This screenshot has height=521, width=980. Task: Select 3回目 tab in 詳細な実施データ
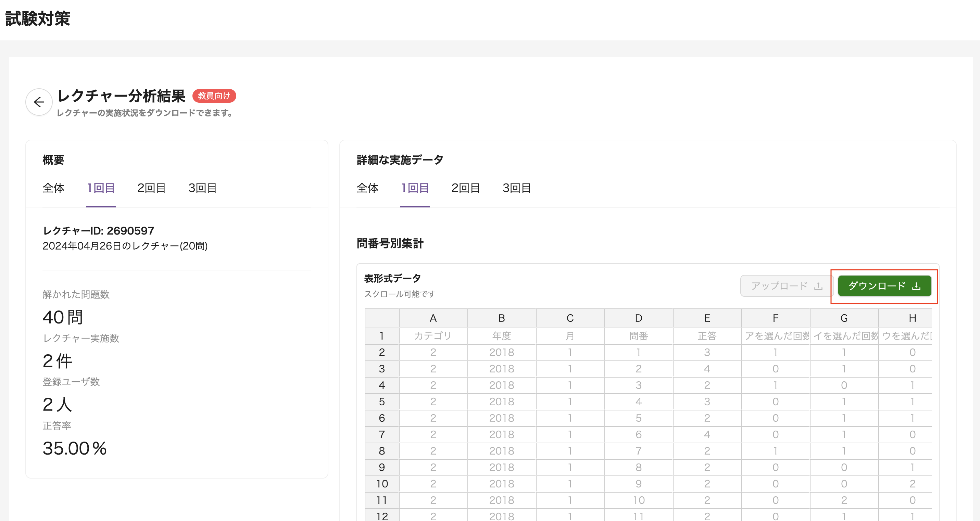click(516, 188)
